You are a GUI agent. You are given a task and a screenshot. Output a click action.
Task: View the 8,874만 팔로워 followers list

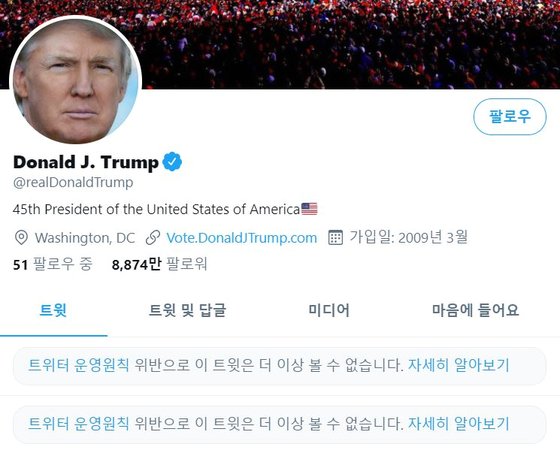click(159, 265)
